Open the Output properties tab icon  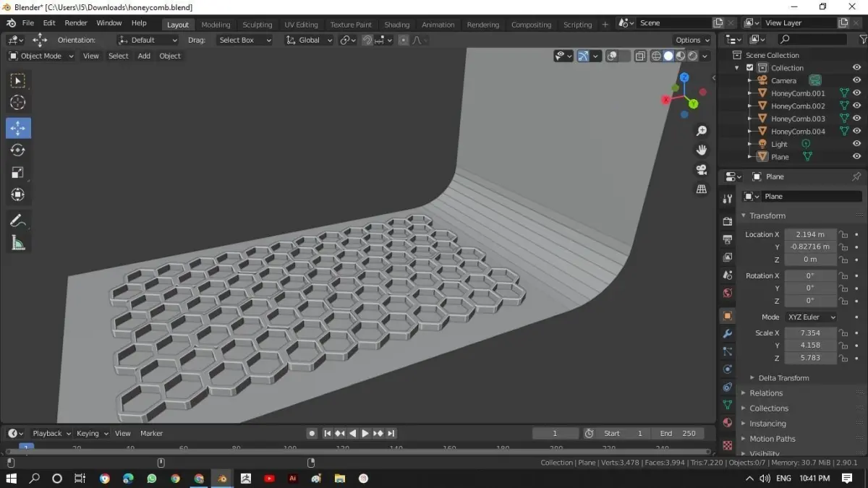point(728,239)
